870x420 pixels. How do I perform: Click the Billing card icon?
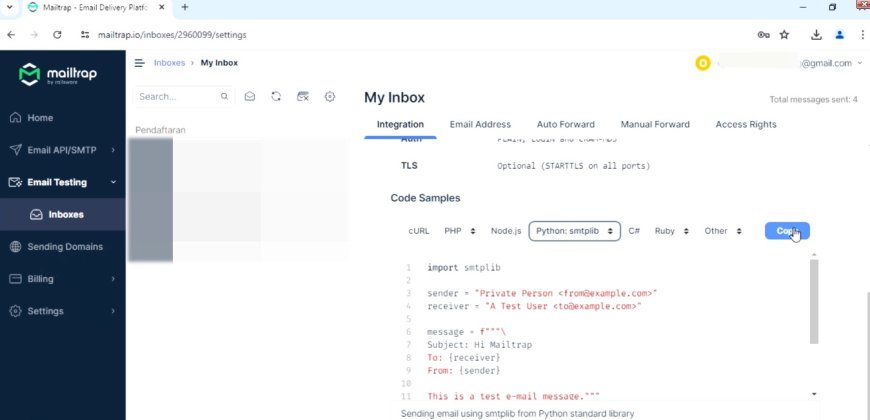point(16,279)
